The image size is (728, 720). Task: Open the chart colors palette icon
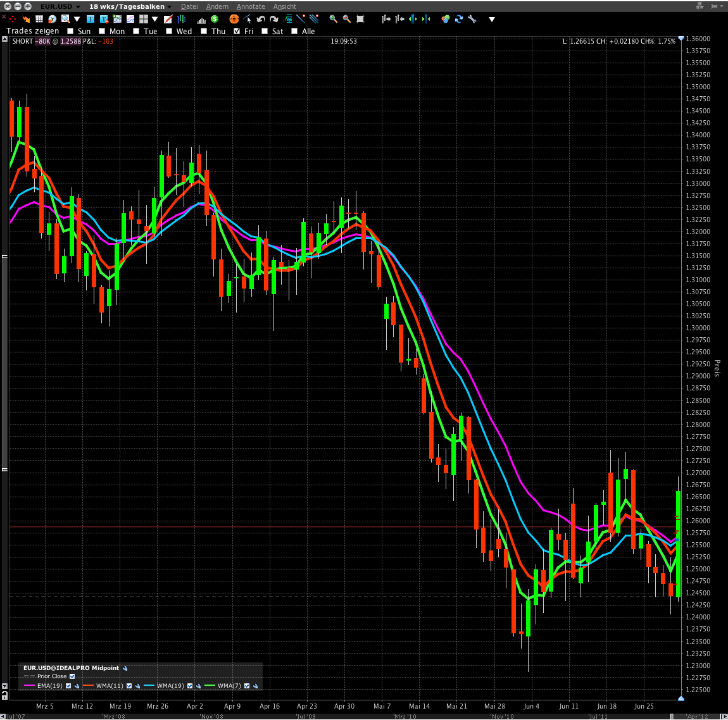tap(445, 19)
